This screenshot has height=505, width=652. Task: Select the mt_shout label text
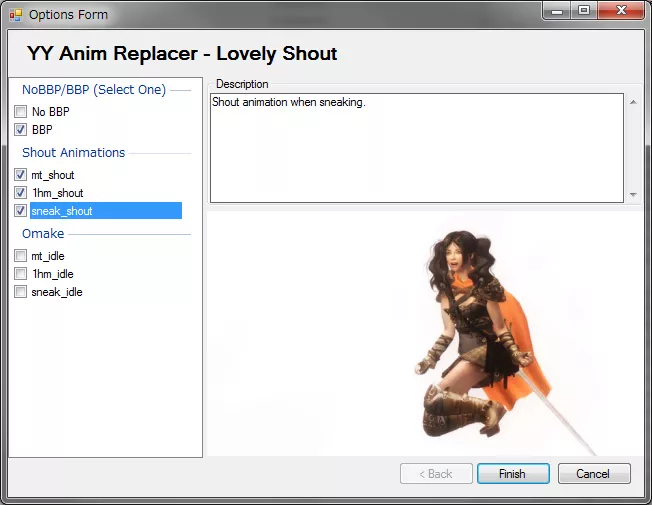(53, 175)
